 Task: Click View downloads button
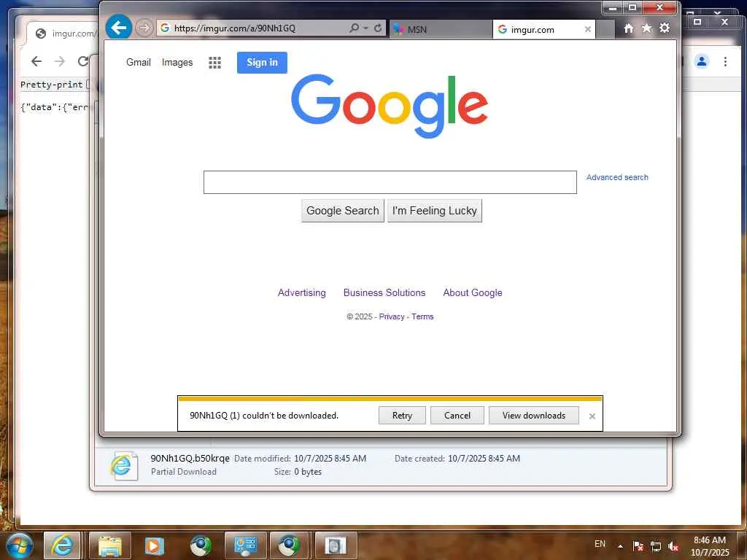533,415
